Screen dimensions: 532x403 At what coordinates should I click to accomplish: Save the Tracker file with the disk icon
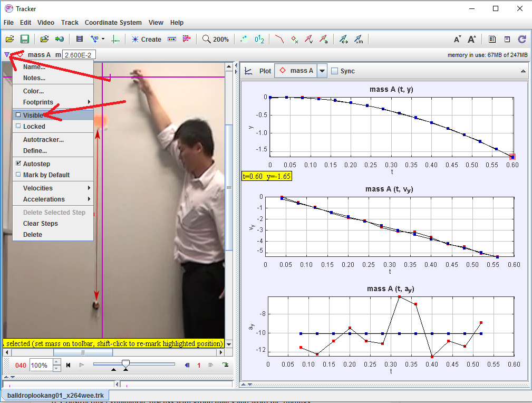coord(25,39)
